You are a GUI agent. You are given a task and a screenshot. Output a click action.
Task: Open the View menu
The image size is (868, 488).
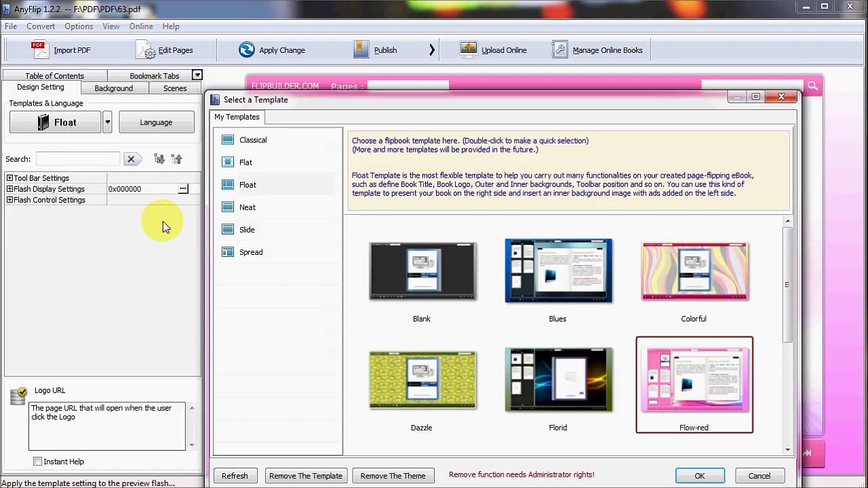111,26
